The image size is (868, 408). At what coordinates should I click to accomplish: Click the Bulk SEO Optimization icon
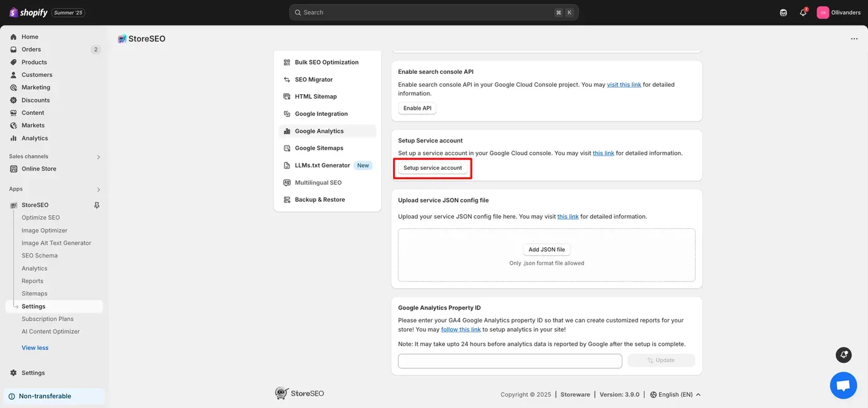coord(287,62)
